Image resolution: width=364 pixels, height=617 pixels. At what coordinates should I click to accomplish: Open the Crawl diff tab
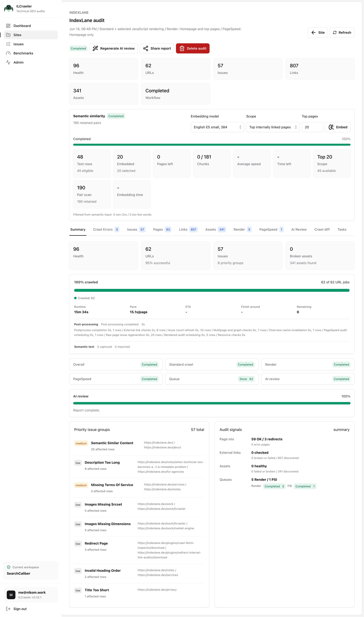[322, 230]
